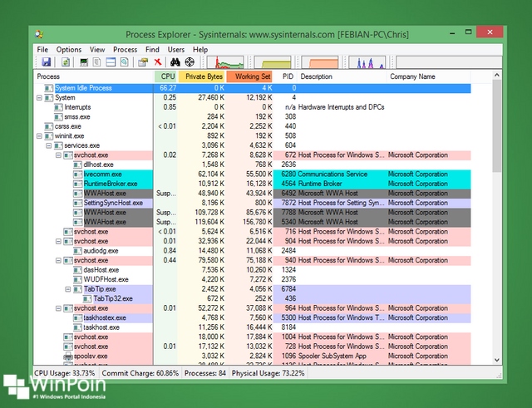This screenshot has width=532, height=408.
Task: Sort by the PID column header
Action: pos(285,76)
